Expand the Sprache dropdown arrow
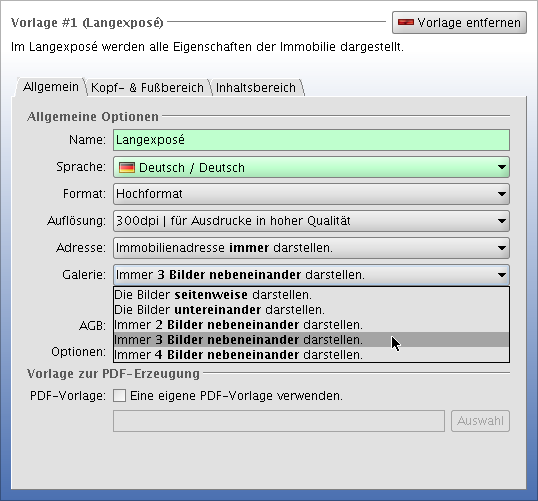538x501 pixels. click(x=502, y=167)
